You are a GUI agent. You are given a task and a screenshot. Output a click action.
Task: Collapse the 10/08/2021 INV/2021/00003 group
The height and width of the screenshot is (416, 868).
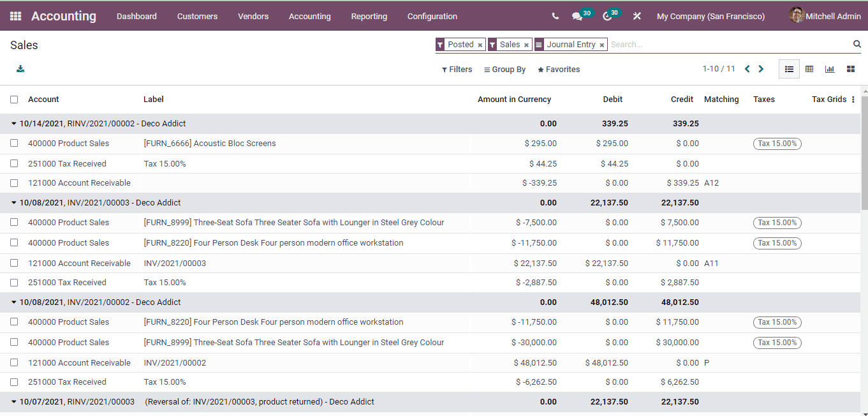click(14, 202)
